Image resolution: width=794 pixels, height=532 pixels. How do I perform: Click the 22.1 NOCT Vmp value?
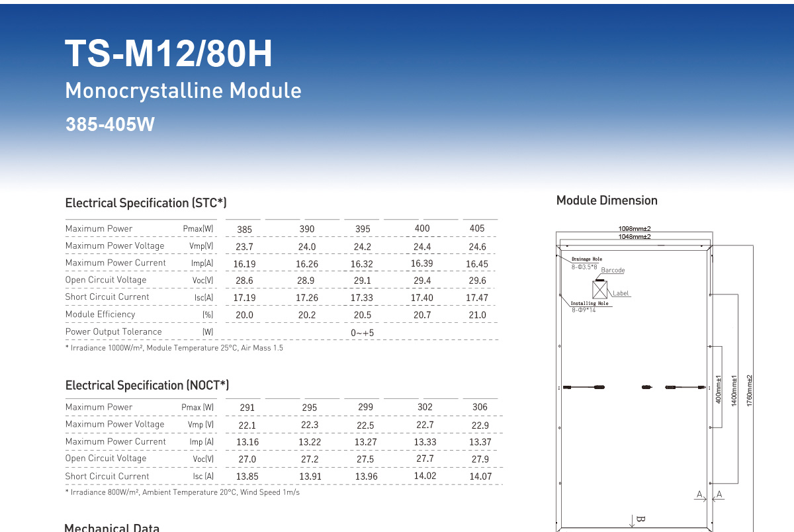pyautogui.click(x=246, y=425)
